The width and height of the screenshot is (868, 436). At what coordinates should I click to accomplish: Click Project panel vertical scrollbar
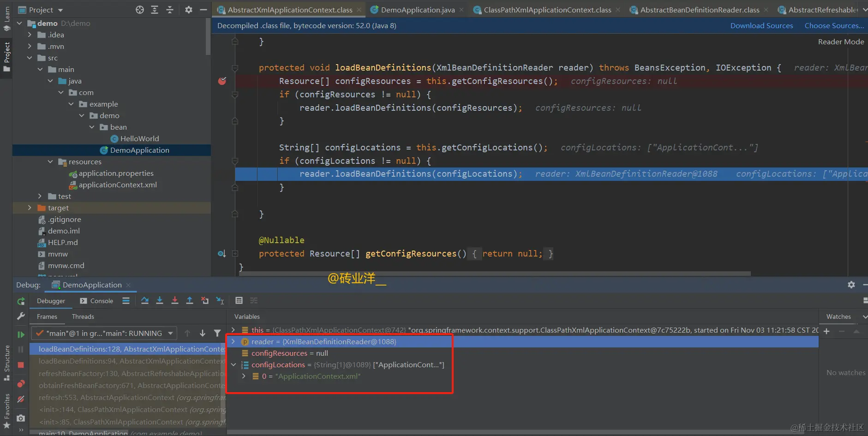point(208,37)
